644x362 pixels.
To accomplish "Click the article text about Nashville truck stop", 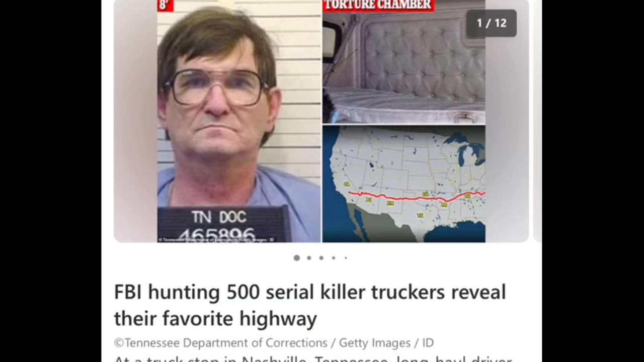I will tap(312, 359).
